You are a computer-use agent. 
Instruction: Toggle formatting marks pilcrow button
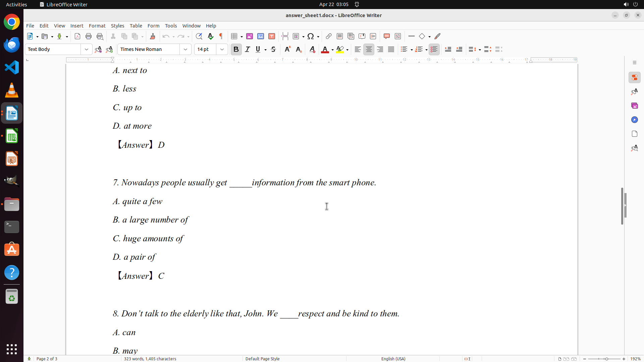tap(221, 36)
